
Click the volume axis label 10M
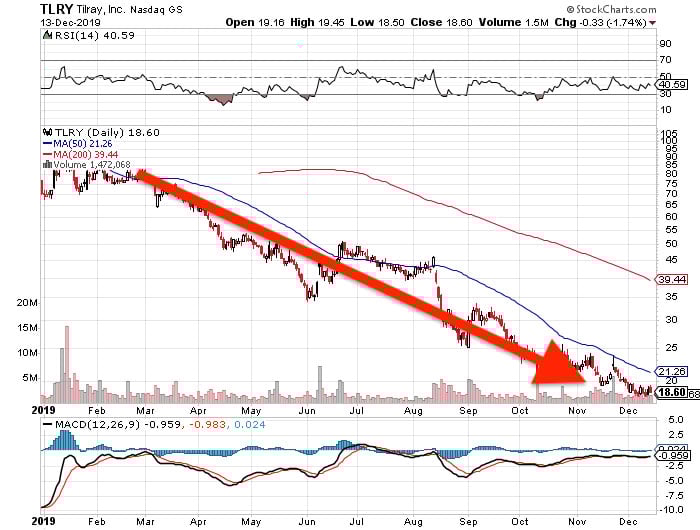point(27,353)
